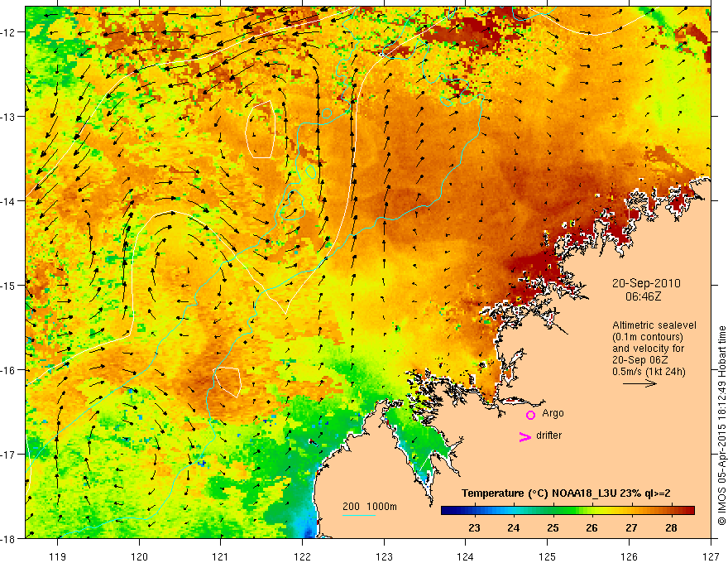The image size is (728, 563).
Task: Click the colorbar value 23
Action: pyautogui.click(x=474, y=527)
